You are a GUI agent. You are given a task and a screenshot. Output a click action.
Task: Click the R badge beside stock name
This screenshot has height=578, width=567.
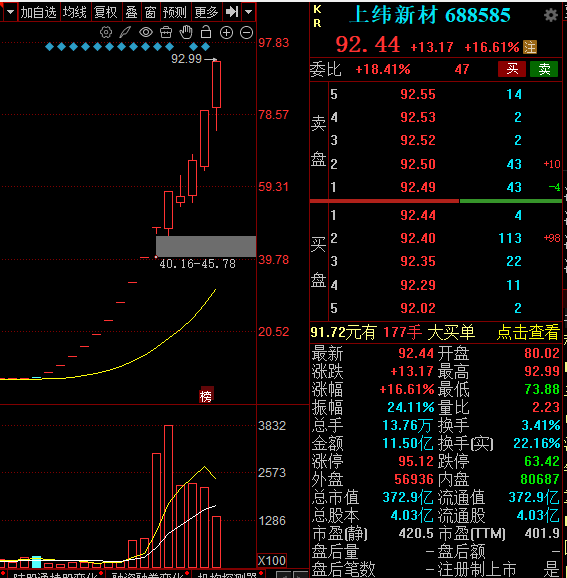tap(317, 23)
